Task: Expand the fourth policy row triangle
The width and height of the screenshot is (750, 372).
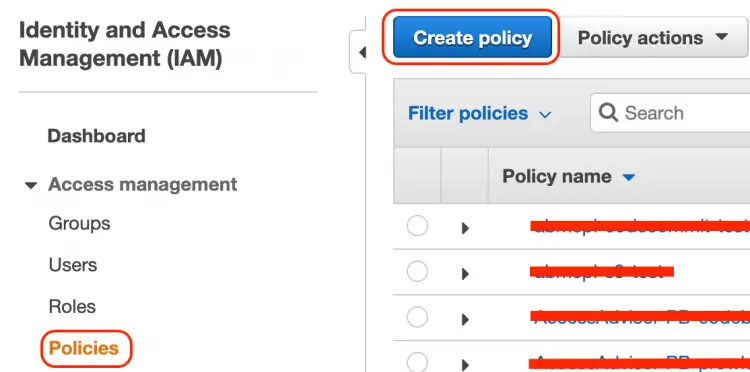Action: coord(465,365)
